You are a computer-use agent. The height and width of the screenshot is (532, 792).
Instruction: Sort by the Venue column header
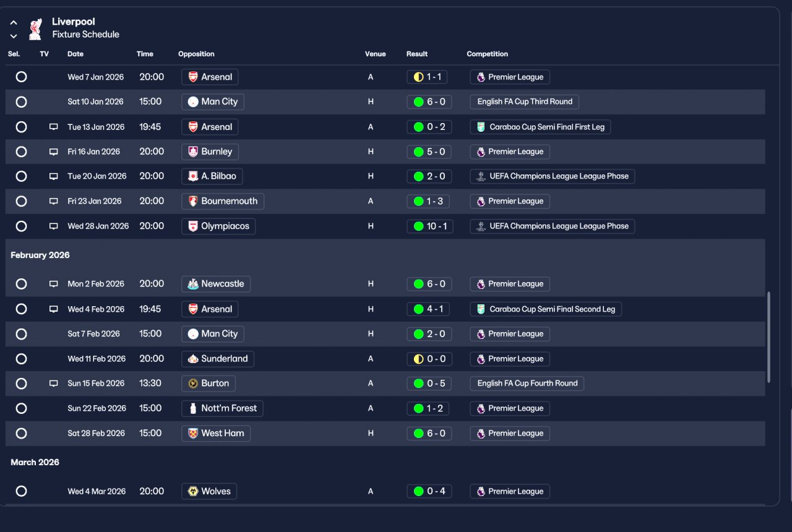point(375,54)
